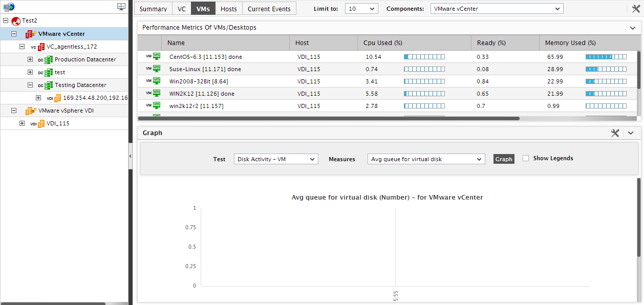This screenshot has width=644, height=305.
Task: Click the metrics table horizontal scrollbar
Action: click(329, 118)
